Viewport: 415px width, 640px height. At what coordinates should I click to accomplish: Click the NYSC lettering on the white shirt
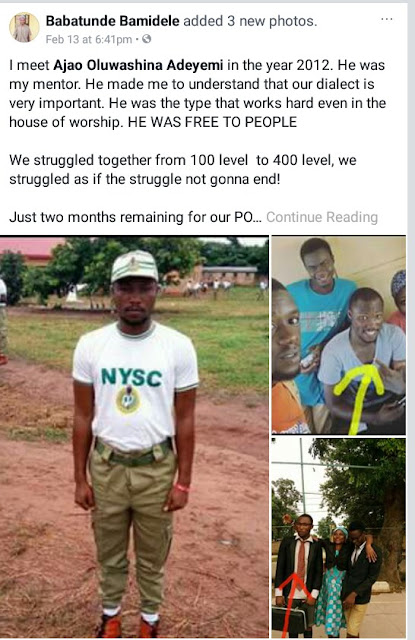click(x=131, y=378)
